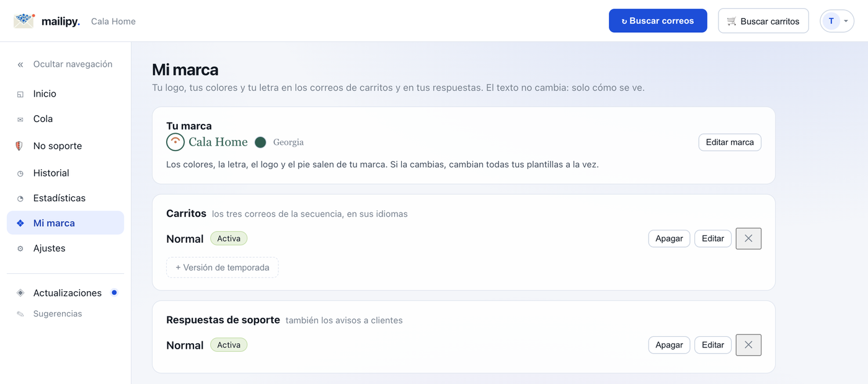Open Sugerencias link
The width and height of the screenshot is (868, 384).
pyautogui.click(x=58, y=314)
